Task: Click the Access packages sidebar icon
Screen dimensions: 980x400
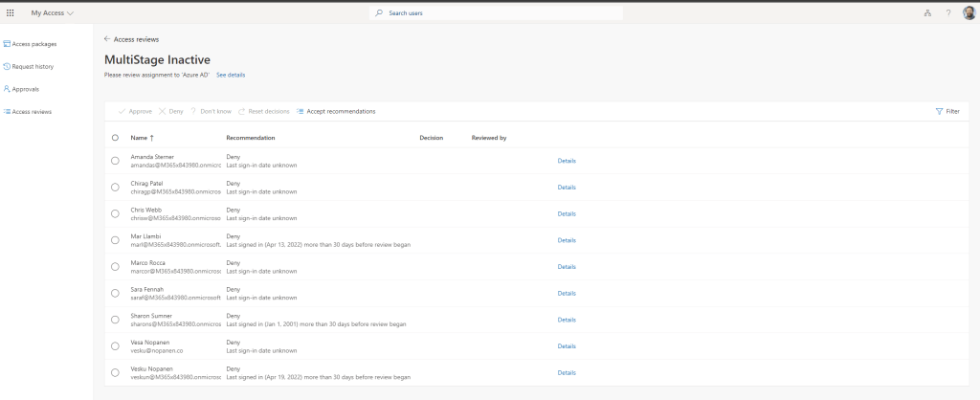Action: [x=7, y=44]
